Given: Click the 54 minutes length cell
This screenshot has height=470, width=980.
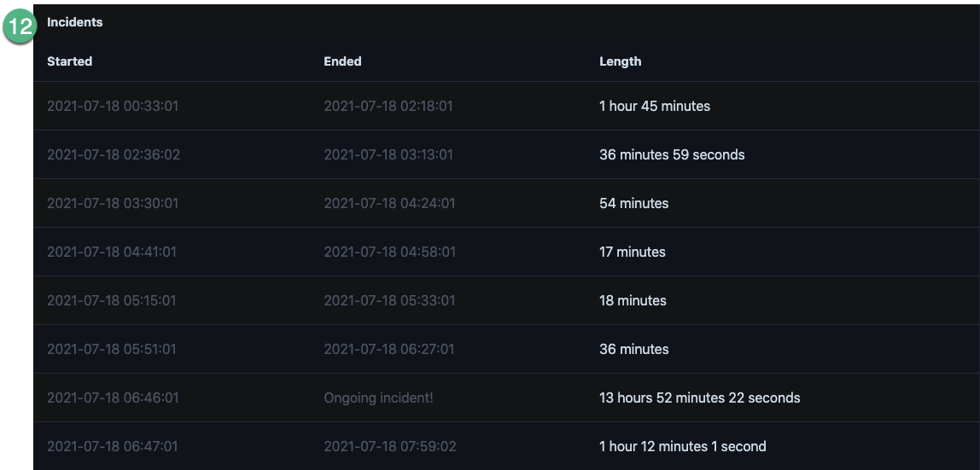Looking at the screenshot, I should pyautogui.click(x=633, y=204).
